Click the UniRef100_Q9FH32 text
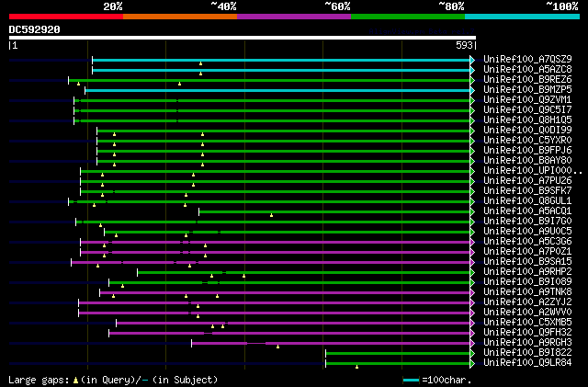The height and width of the screenshot is (387, 588). [527, 333]
